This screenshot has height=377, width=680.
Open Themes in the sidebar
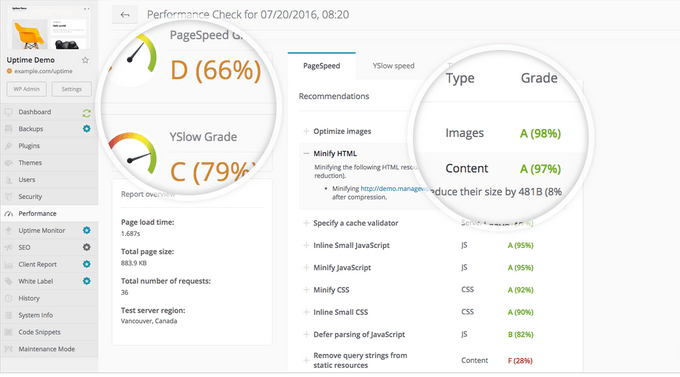point(49,163)
